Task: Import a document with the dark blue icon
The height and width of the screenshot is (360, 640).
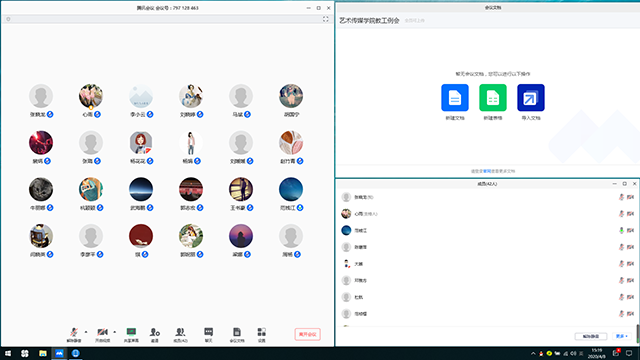Action: [531, 98]
